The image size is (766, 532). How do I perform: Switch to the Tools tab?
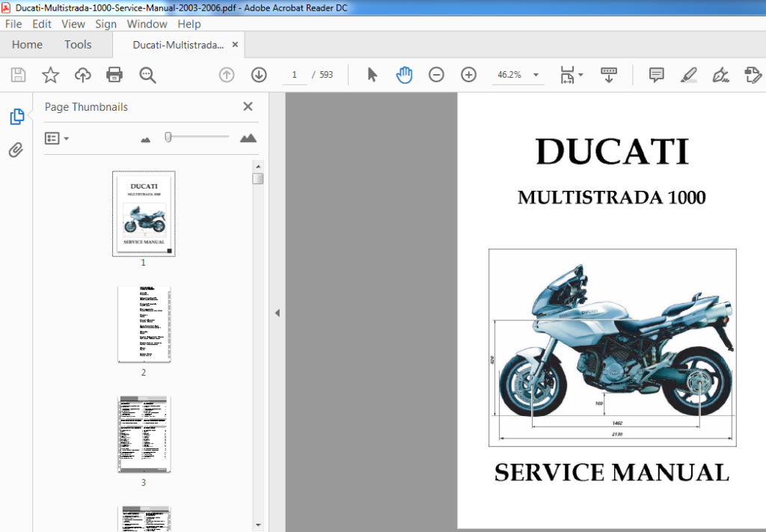(x=78, y=44)
